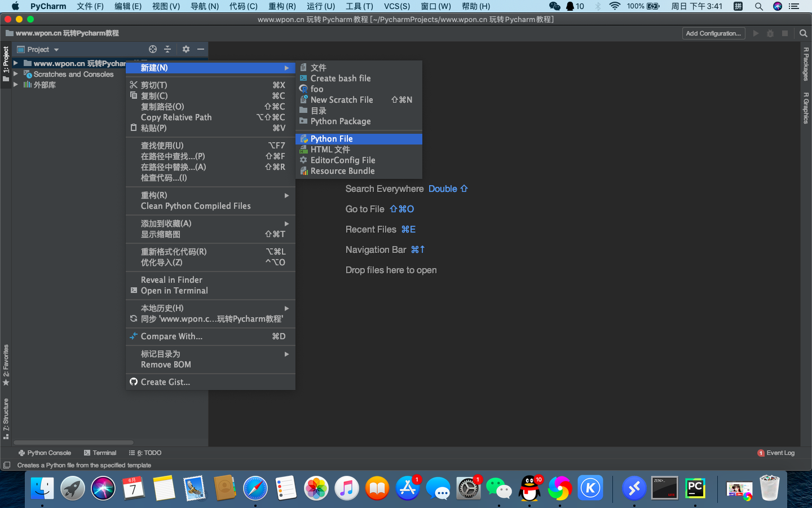The image size is (812, 508).
Task: Expand the 本地历史(H) submenu
Action: (x=210, y=308)
